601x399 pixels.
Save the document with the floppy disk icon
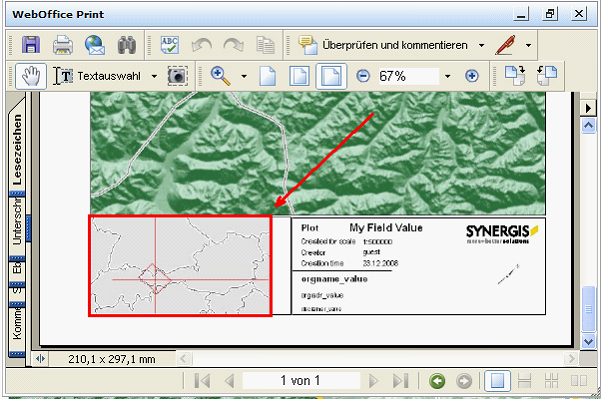[31, 45]
